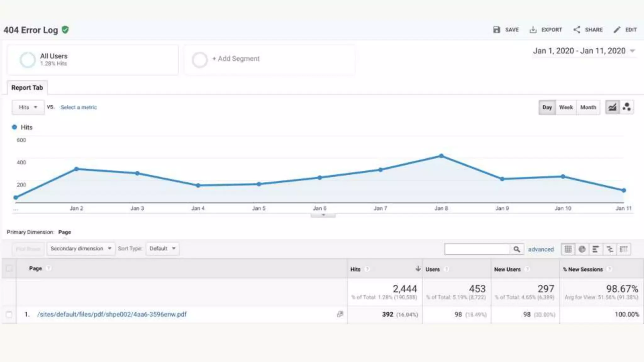644x362 pixels.
Task: Click in the table search field
Action: (477, 249)
